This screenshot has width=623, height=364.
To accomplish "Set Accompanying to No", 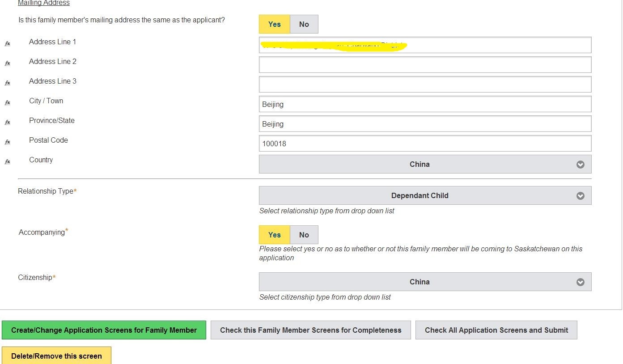I will pyautogui.click(x=304, y=235).
